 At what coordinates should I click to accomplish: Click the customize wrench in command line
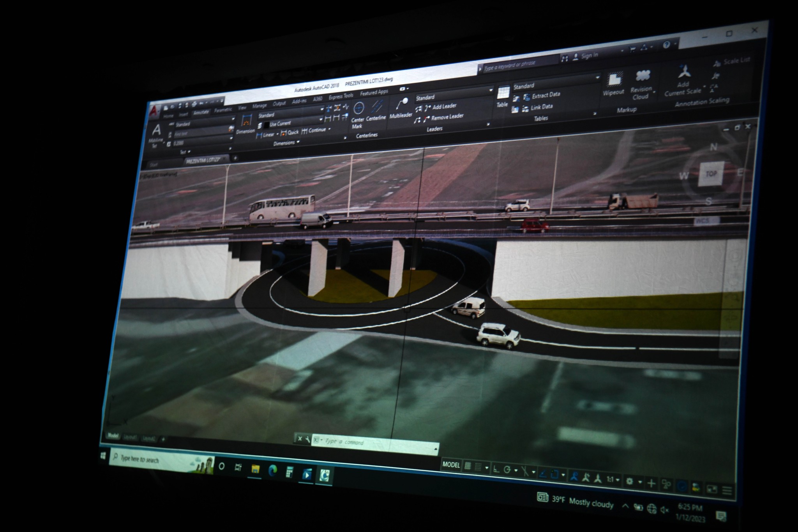(x=307, y=440)
